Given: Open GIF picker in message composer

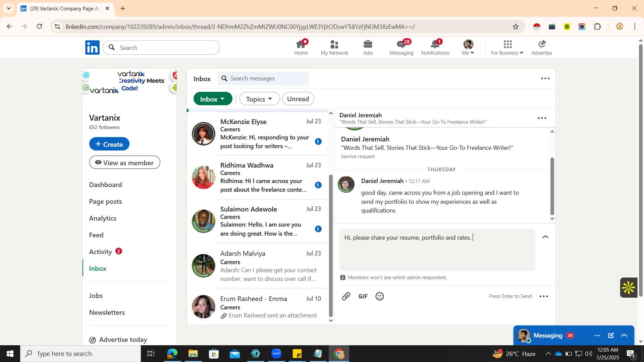Looking at the screenshot, I should coord(363,296).
